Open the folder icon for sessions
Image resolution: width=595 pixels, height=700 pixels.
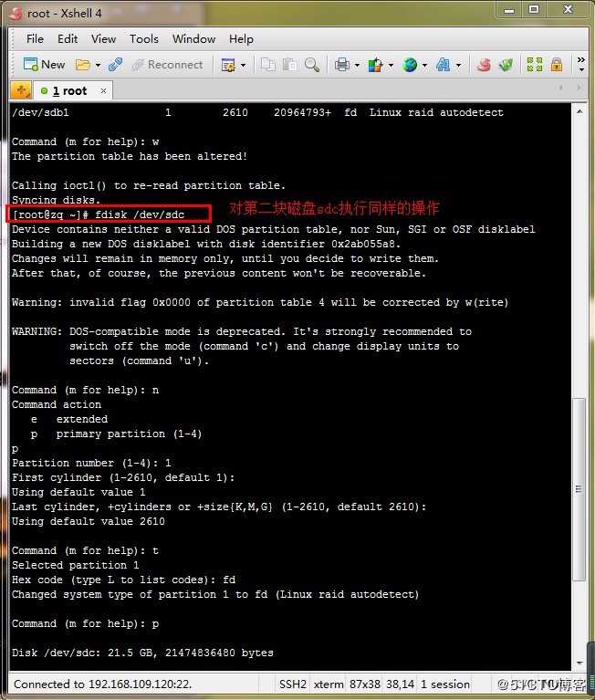pos(82,65)
